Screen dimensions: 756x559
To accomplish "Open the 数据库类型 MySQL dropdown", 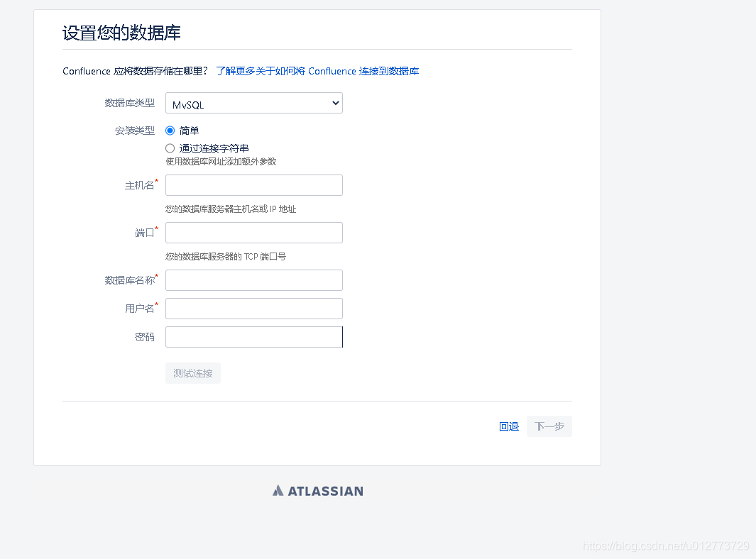I will point(253,103).
